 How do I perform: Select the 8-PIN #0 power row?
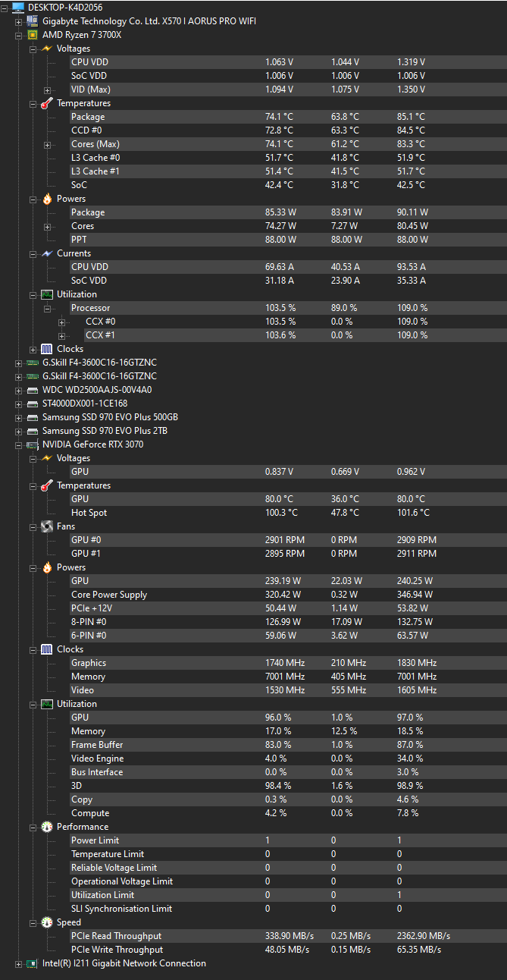pos(288,622)
